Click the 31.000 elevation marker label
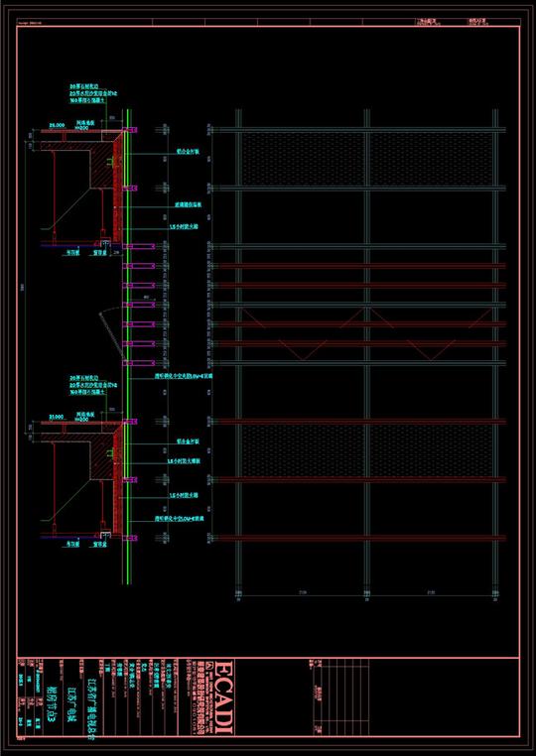This screenshot has width=536, height=756. [56, 417]
